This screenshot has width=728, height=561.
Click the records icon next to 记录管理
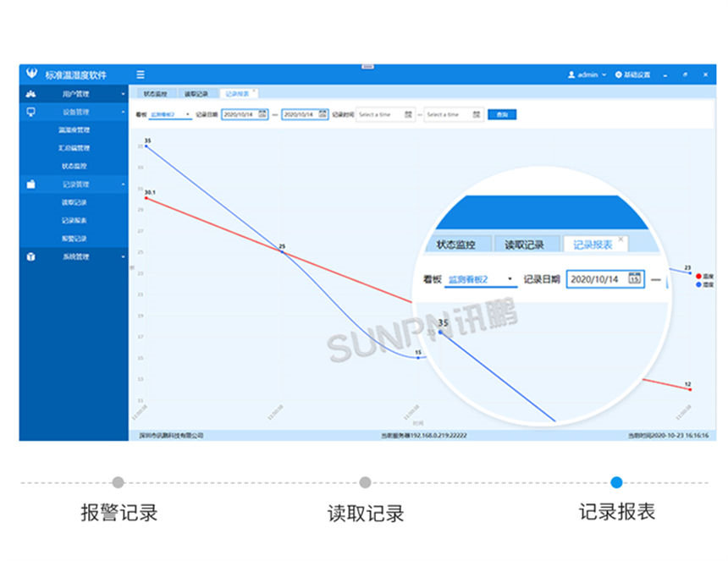(x=31, y=184)
